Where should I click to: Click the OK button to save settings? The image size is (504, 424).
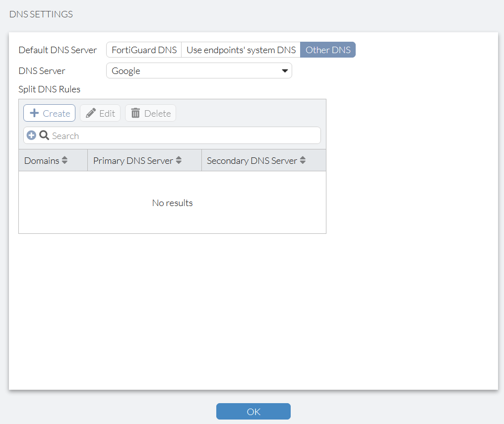point(253,411)
